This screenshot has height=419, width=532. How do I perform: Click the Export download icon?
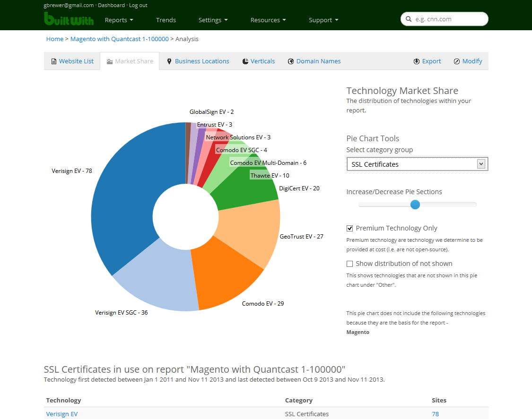(x=417, y=61)
